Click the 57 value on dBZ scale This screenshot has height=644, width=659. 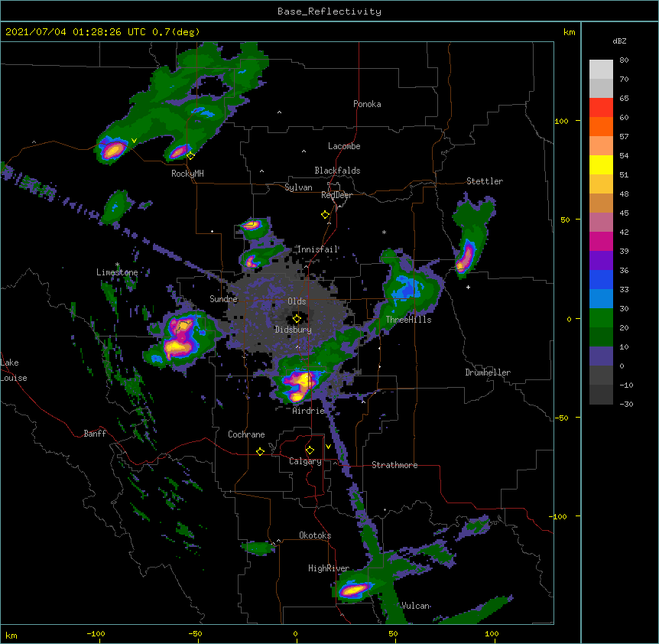point(624,137)
